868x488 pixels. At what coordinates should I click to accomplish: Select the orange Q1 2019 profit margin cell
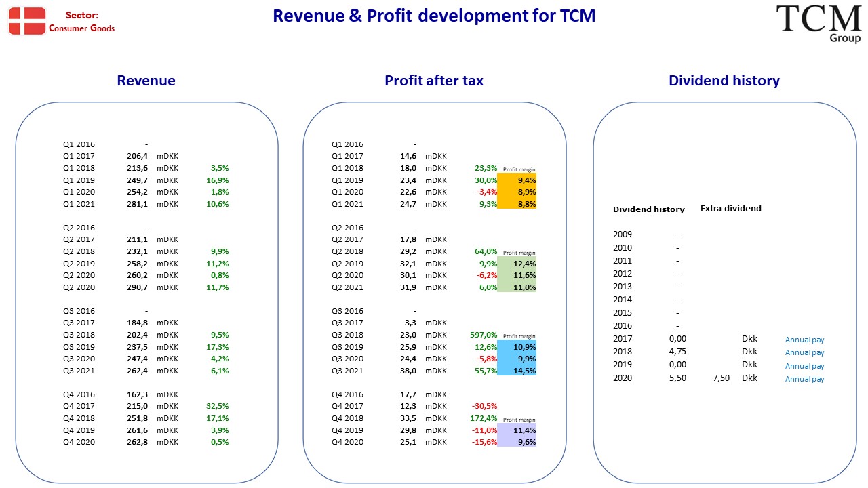tap(517, 180)
